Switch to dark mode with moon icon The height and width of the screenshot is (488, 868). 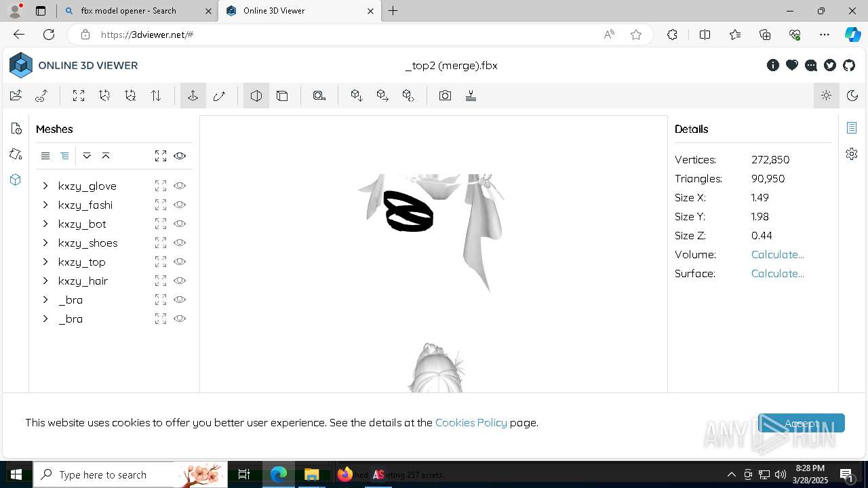click(852, 96)
